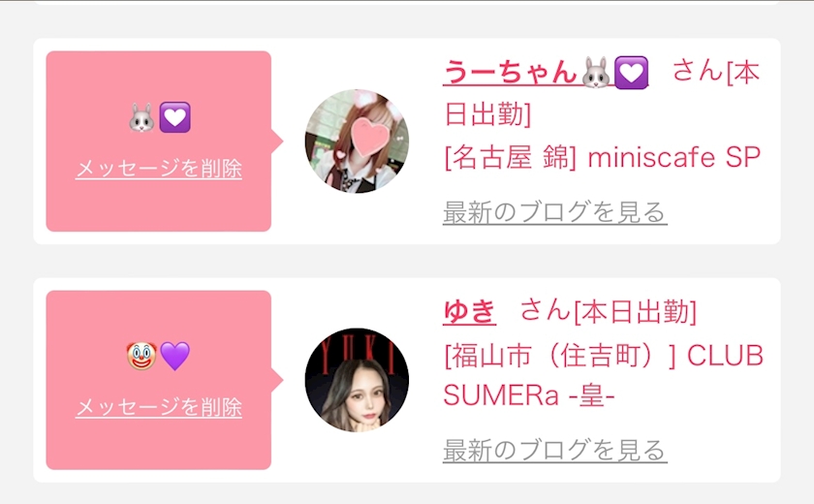Click the miniscafe SP shop text

[673, 157]
